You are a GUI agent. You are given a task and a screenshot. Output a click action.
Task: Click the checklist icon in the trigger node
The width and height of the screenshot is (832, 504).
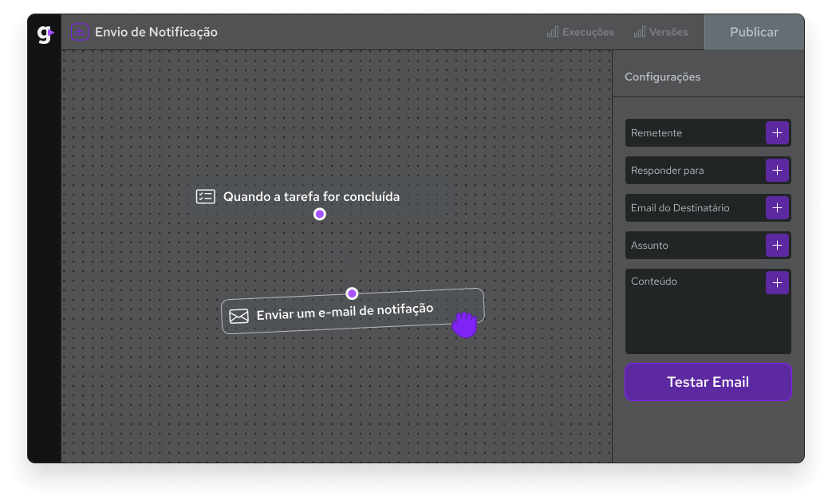206,196
